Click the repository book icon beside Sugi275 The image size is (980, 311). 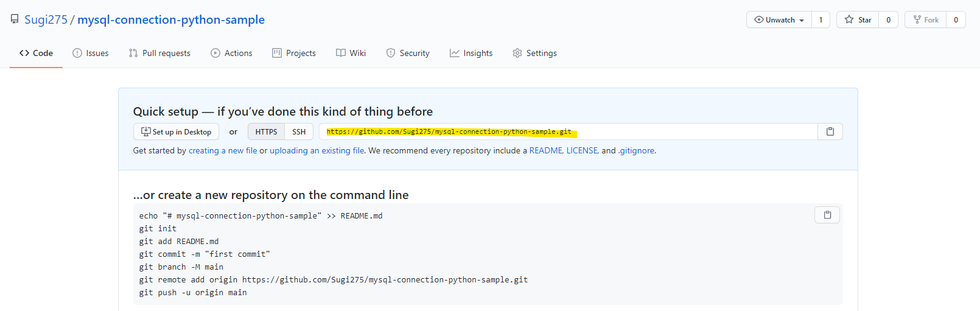click(x=15, y=19)
